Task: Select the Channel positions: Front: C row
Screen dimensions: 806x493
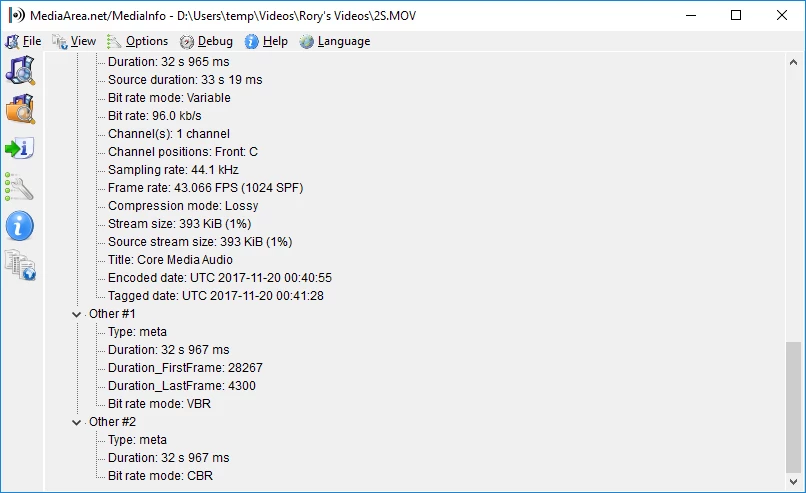Action: (x=183, y=152)
